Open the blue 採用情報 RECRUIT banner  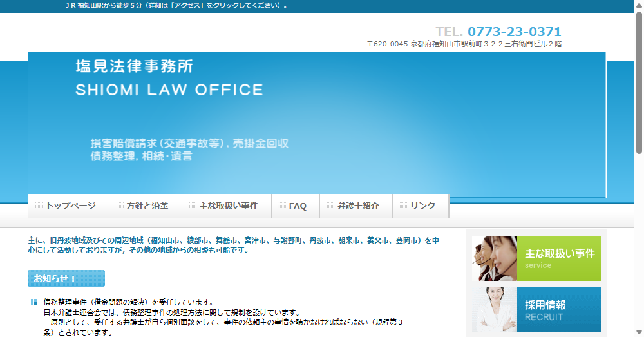tap(559, 310)
